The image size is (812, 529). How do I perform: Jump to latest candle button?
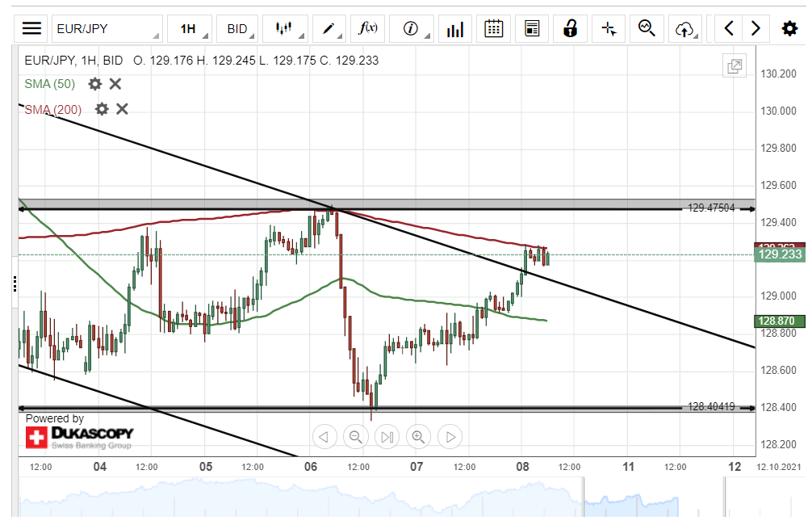(387, 437)
